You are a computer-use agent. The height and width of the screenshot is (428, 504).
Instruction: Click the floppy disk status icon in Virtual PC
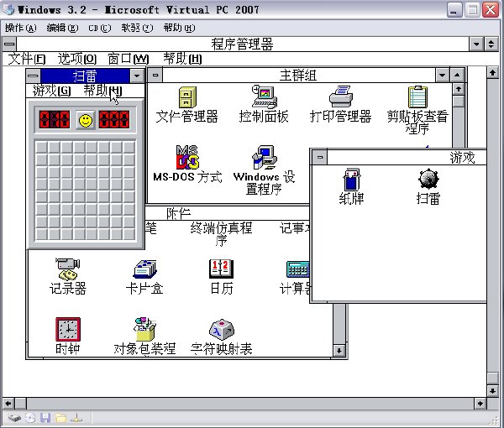pos(45,418)
